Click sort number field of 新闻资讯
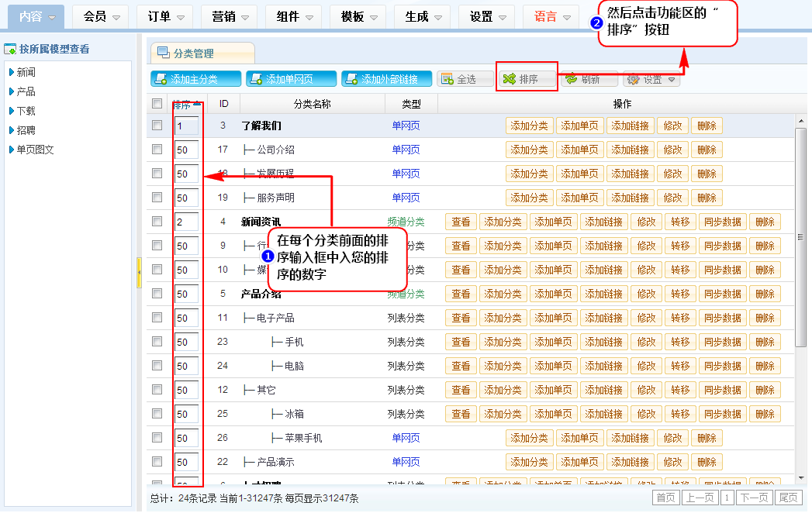 pos(186,222)
